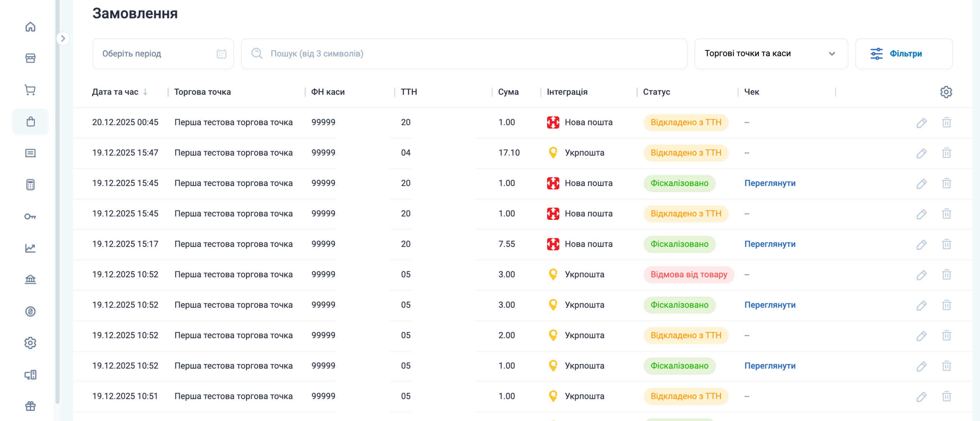This screenshot has height=421, width=980.
Task: Open the home icon in sidebar
Action: (30, 27)
